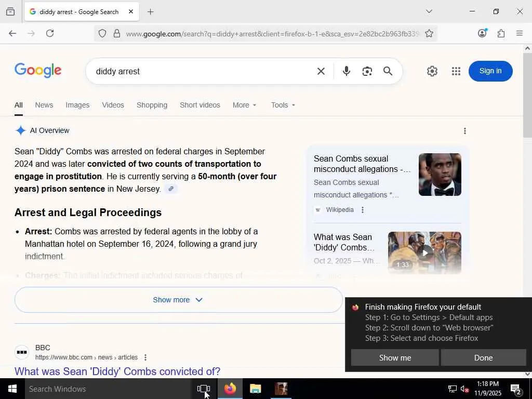532x399 pixels.
Task: Open search by image camera icon
Action: pos(367,71)
